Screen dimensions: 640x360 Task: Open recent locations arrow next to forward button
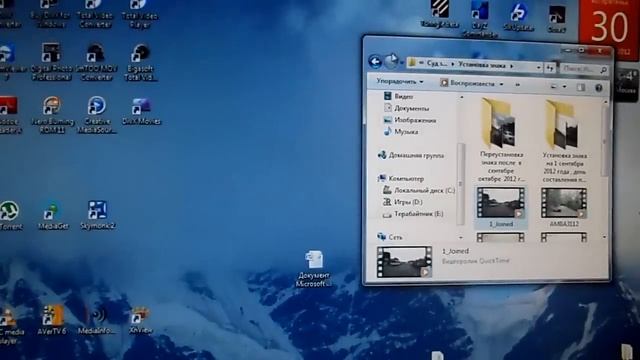pos(402,62)
